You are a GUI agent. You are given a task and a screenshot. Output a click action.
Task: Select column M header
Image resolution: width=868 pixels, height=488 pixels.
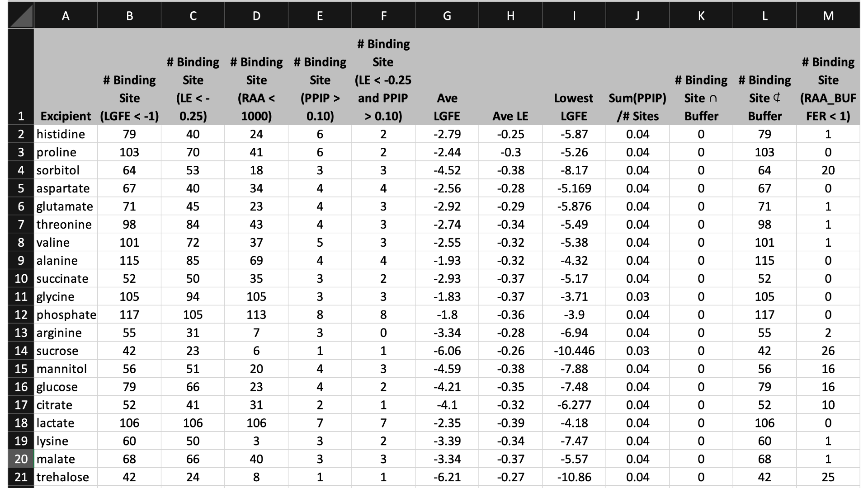click(828, 15)
